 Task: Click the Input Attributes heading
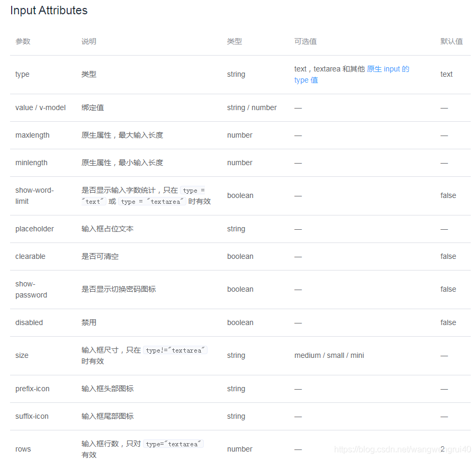click(49, 11)
